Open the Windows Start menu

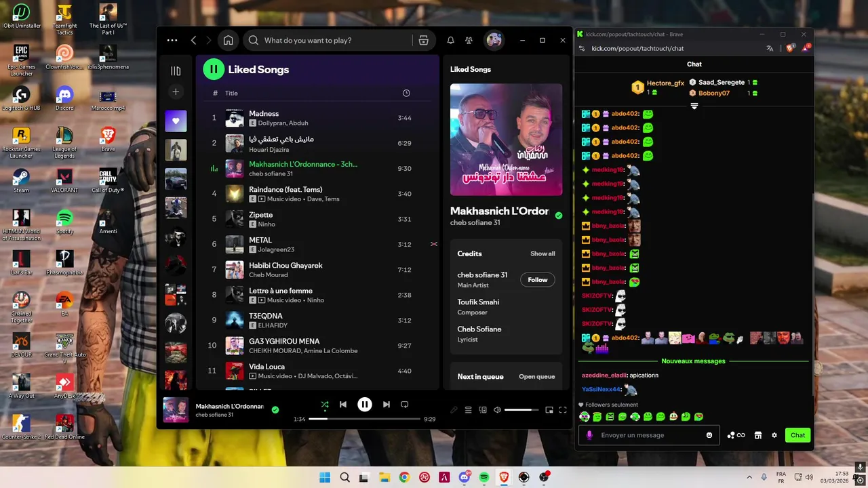[x=325, y=477]
